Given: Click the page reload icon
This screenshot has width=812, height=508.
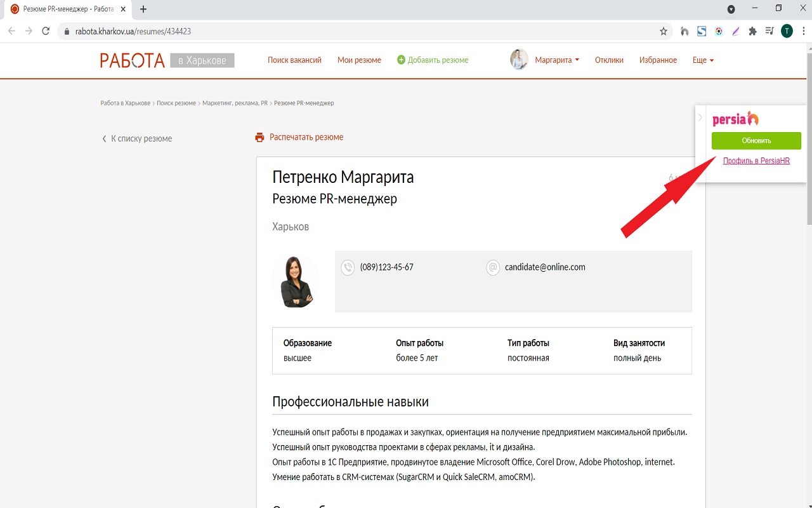Looking at the screenshot, I should pos(44,30).
